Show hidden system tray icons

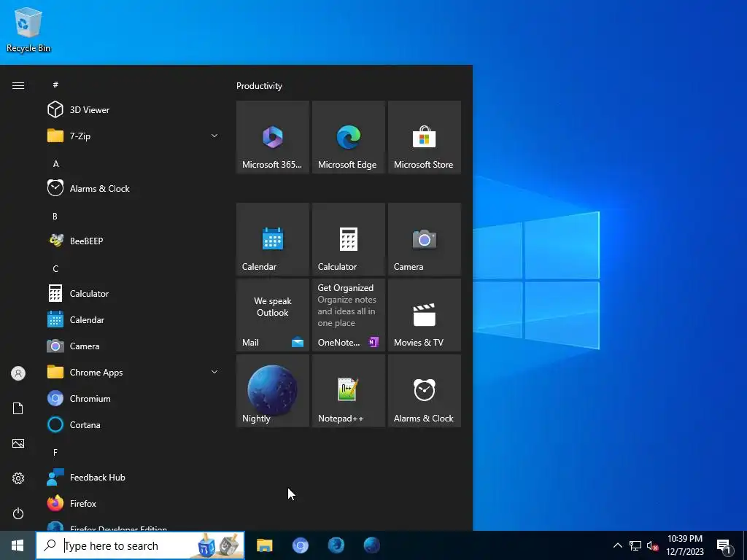pos(617,545)
